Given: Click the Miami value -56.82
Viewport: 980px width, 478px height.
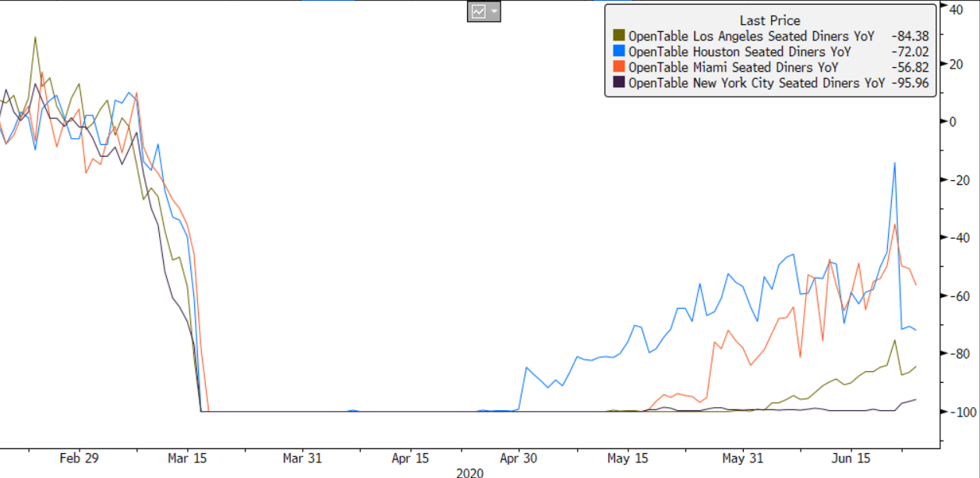Looking at the screenshot, I should point(910,67).
